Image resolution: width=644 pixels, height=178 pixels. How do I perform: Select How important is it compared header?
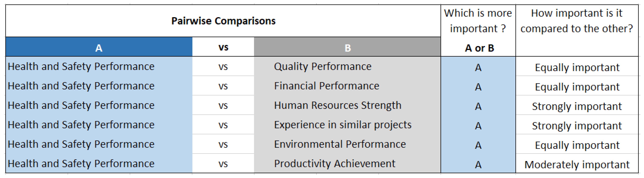tap(577, 30)
